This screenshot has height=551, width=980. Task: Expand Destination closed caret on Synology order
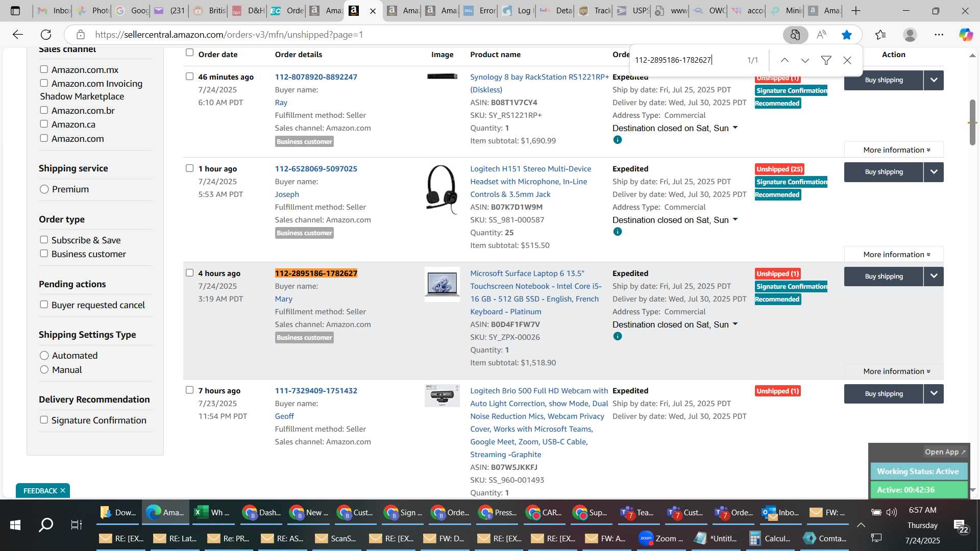(x=735, y=128)
